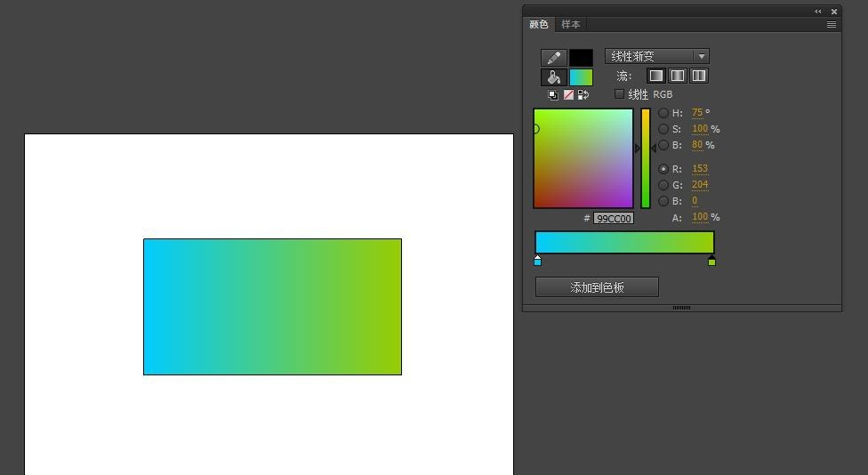Image resolution: width=868 pixels, height=475 pixels.
Task: Select the B brightness radio button beside 80 %
Action: tap(663, 145)
